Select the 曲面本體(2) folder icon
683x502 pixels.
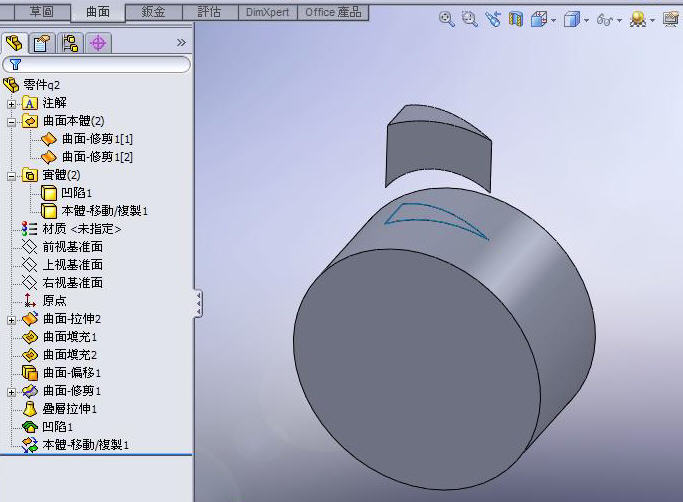coord(30,121)
